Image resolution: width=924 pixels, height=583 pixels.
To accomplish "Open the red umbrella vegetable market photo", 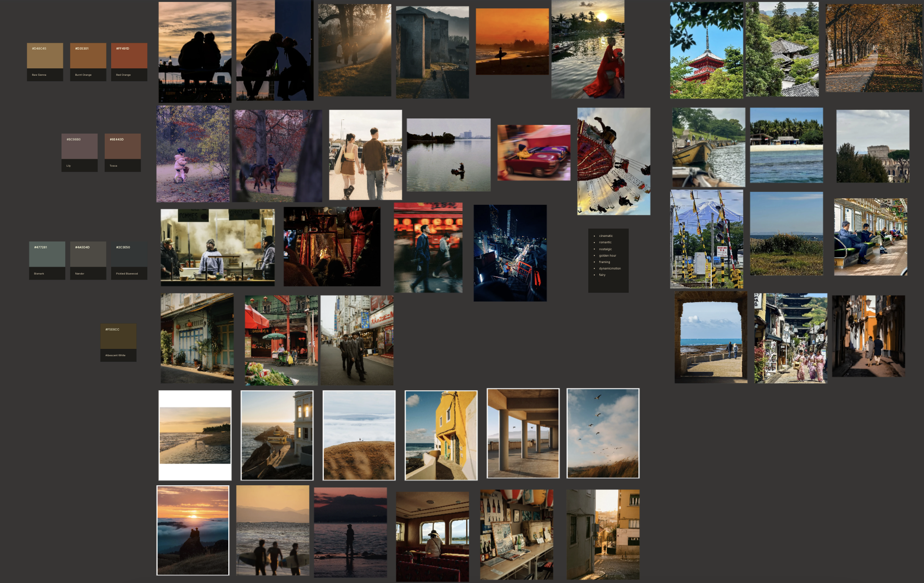I will (x=281, y=341).
